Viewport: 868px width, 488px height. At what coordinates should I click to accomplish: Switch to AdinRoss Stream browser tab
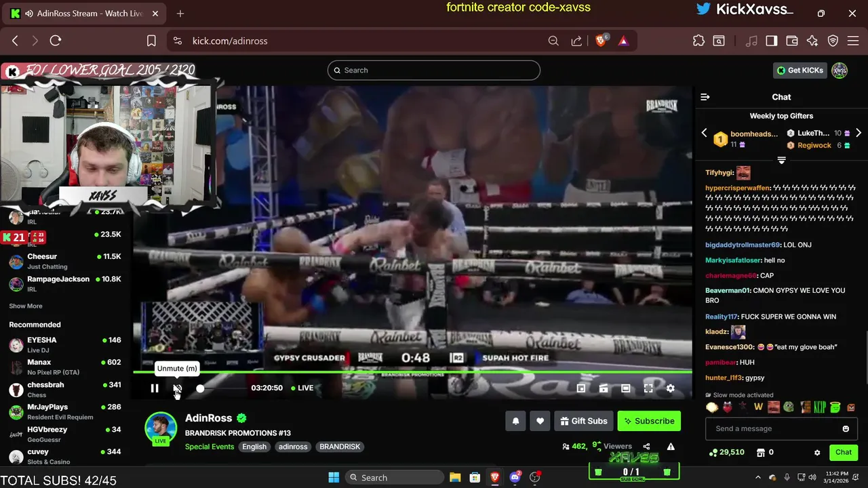pos(83,14)
